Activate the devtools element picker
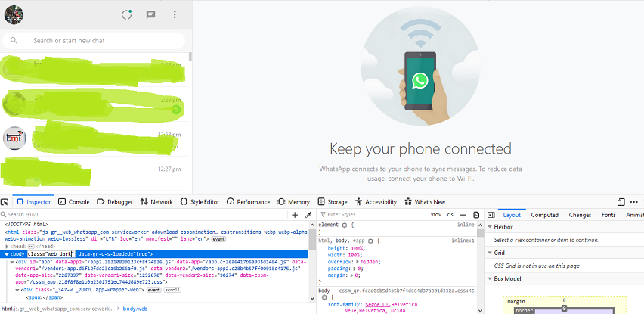Image resolution: width=644 pixels, height=314 pixels. pos(5,202)
